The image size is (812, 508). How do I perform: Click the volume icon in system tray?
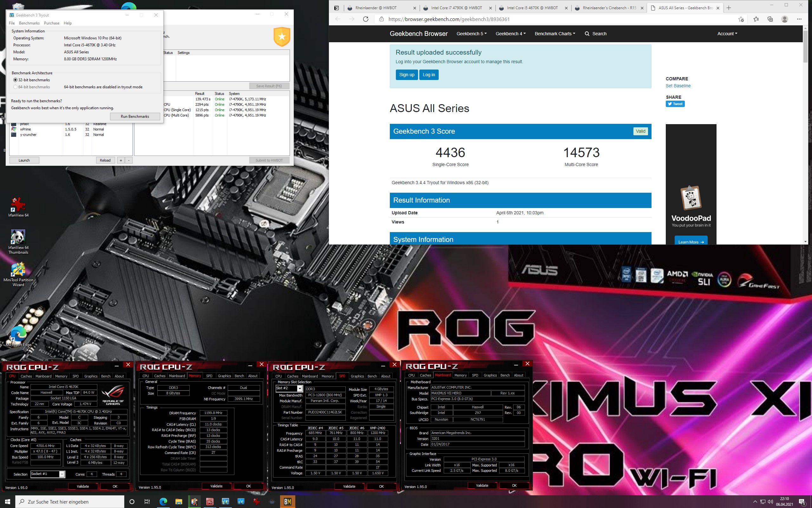pos(770,502)
